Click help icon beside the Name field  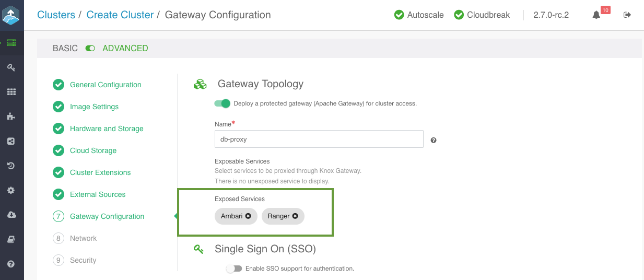[x=434, y=140]
